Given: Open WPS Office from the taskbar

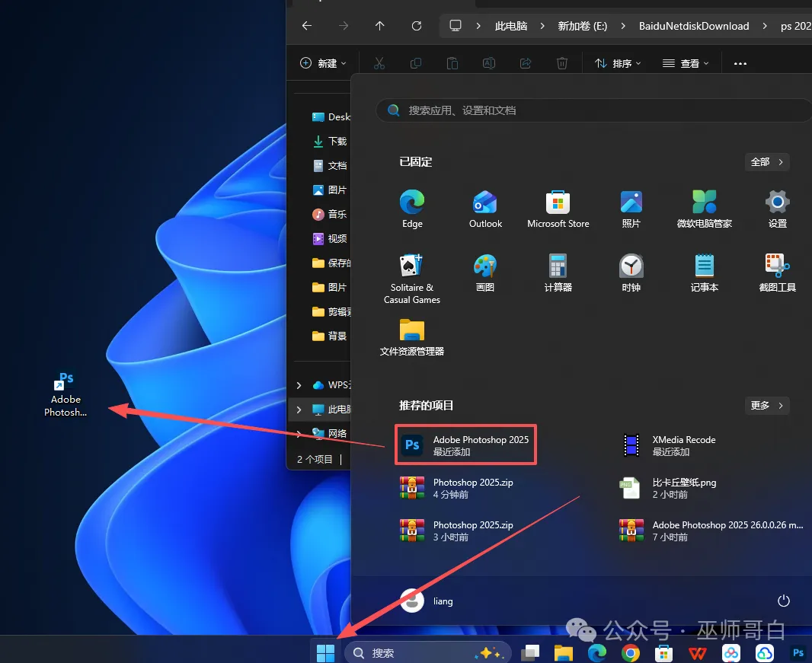Looking at the screenshot, I should [698, 653].
